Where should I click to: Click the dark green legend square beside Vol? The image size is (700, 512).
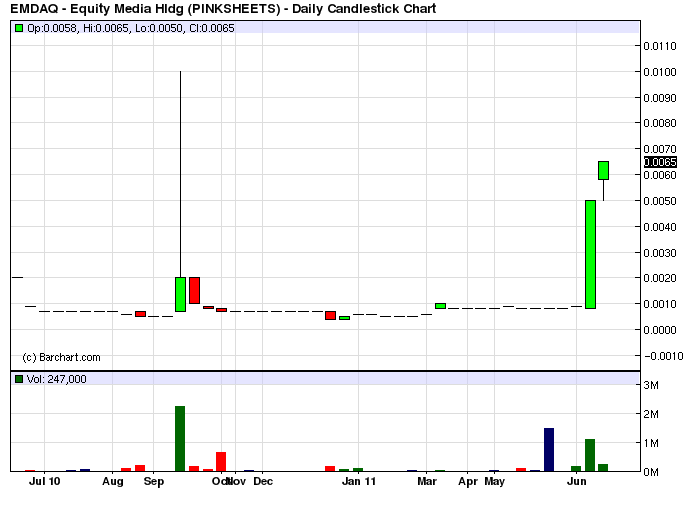click(x=19, y=379)
